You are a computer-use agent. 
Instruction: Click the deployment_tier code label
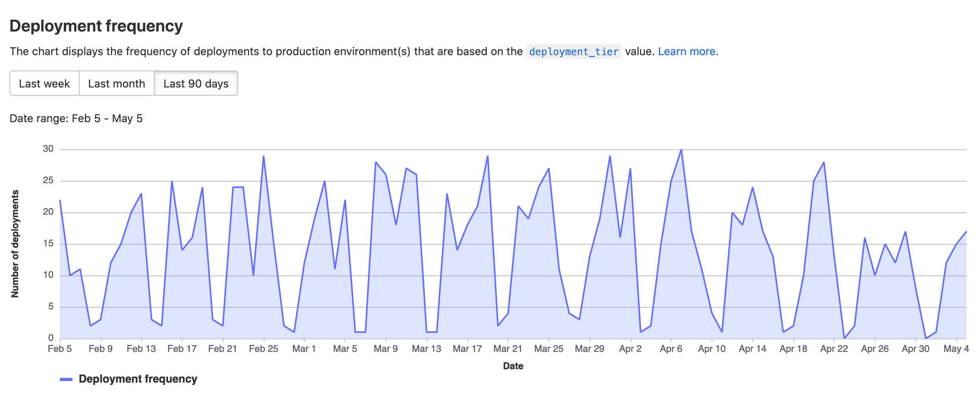click(x=574, y=52)
